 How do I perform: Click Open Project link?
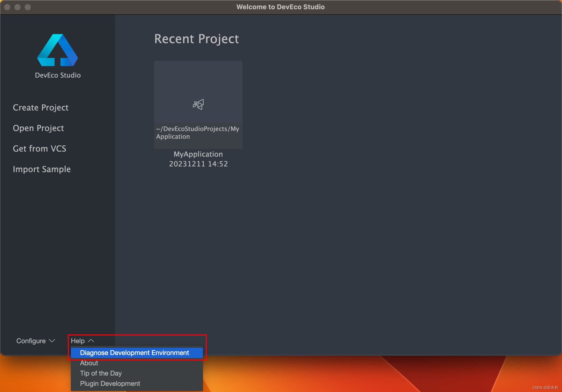[x=38, y=128]
